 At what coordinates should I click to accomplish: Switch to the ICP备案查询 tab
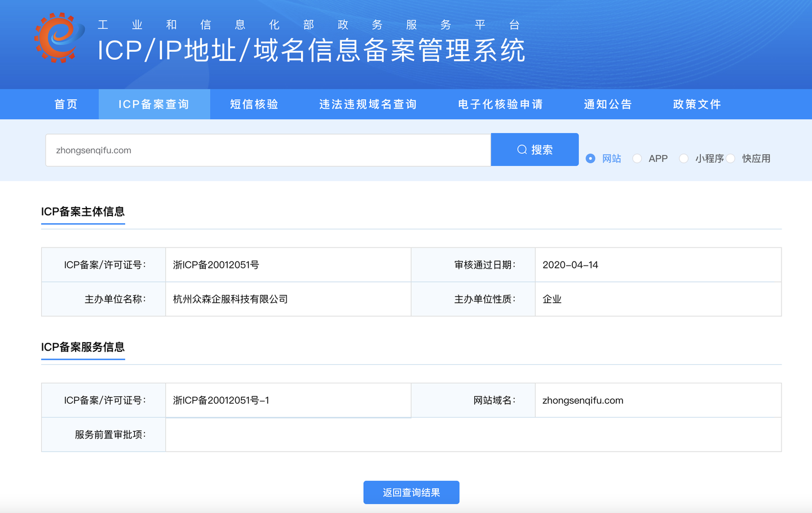(x=153, y=104)
